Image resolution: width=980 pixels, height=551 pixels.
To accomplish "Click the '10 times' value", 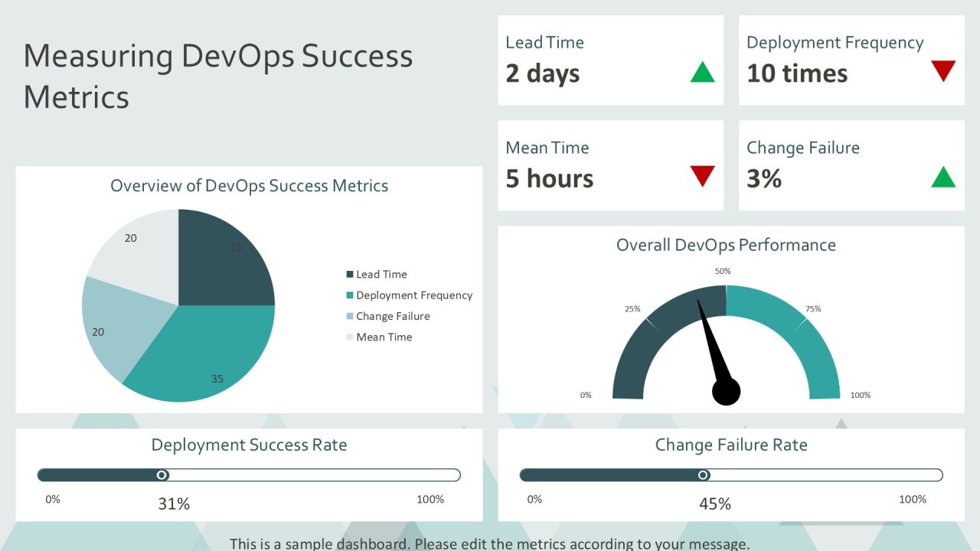I will [x=797, y=73].
